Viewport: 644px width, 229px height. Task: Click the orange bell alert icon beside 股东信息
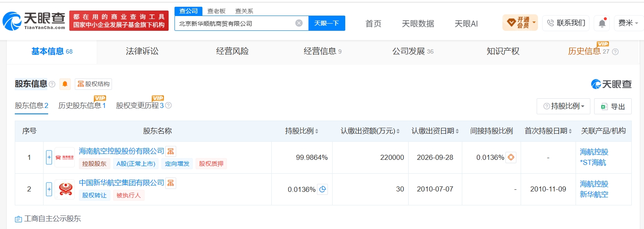coord(65,84)
